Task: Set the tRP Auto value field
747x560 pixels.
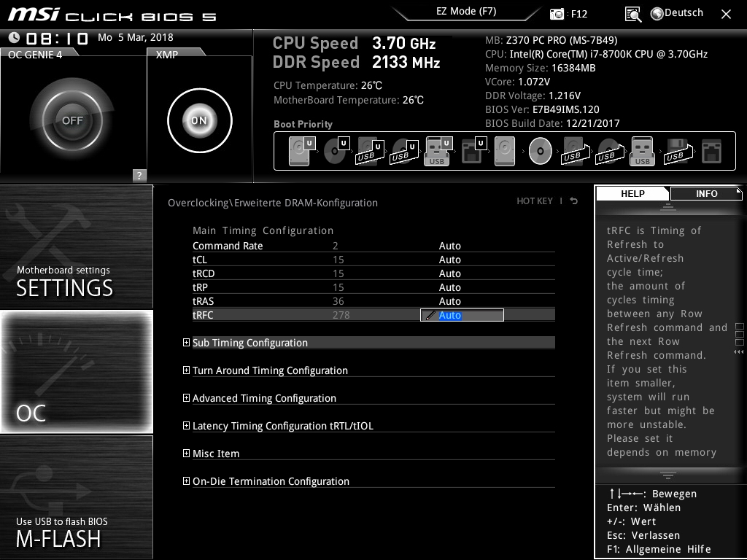Action: 449,287
